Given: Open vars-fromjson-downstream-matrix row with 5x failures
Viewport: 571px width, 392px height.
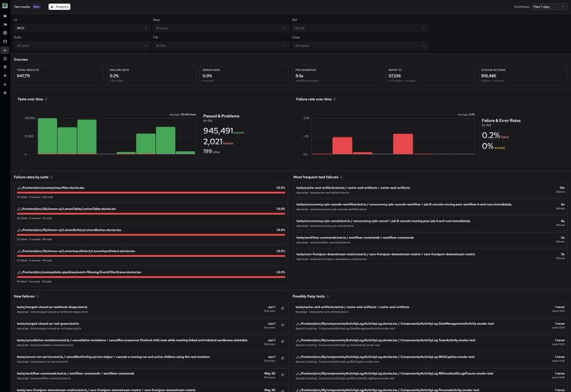Looking at the screenshot, I should pyautogui.click(x=431, y=256).
